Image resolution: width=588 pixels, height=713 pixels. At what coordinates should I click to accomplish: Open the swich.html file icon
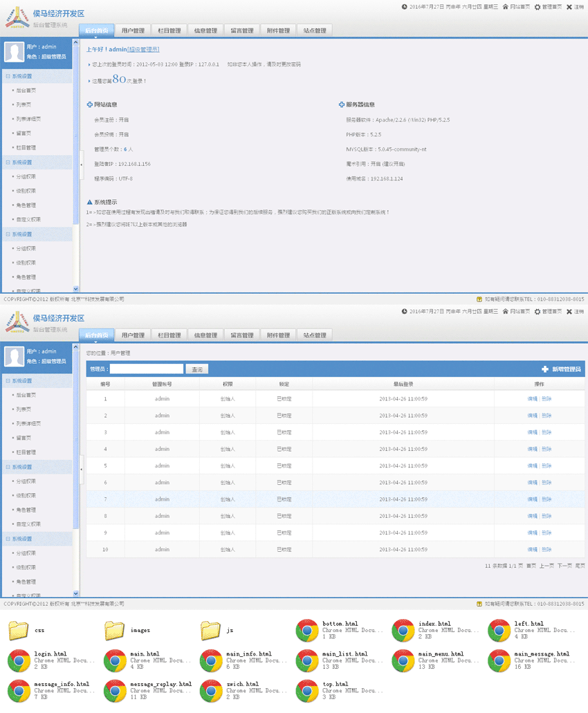[211, 690]
